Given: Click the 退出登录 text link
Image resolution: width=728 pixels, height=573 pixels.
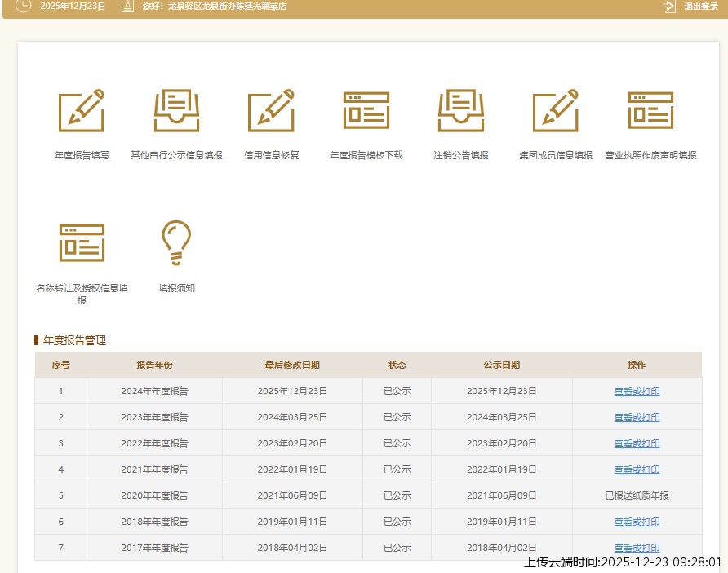Looking at the screenshot, I should click(x=700, y=7).
